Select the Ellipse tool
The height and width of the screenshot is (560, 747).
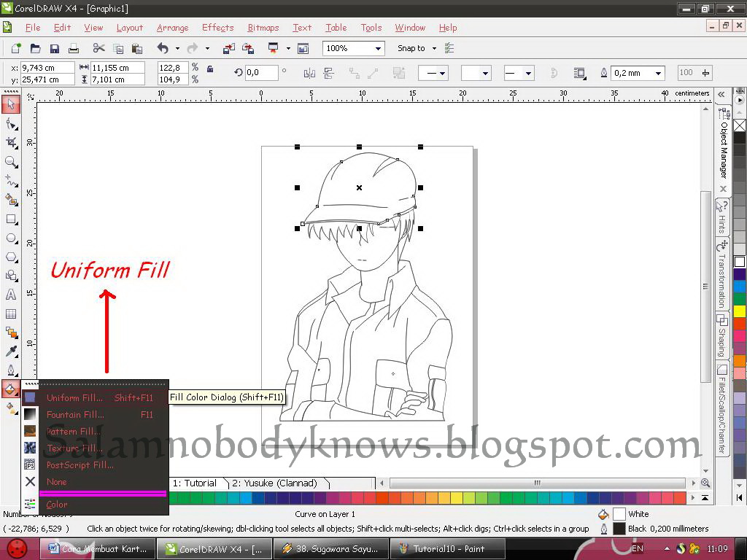pyautogui.click(x=11, y=238)
